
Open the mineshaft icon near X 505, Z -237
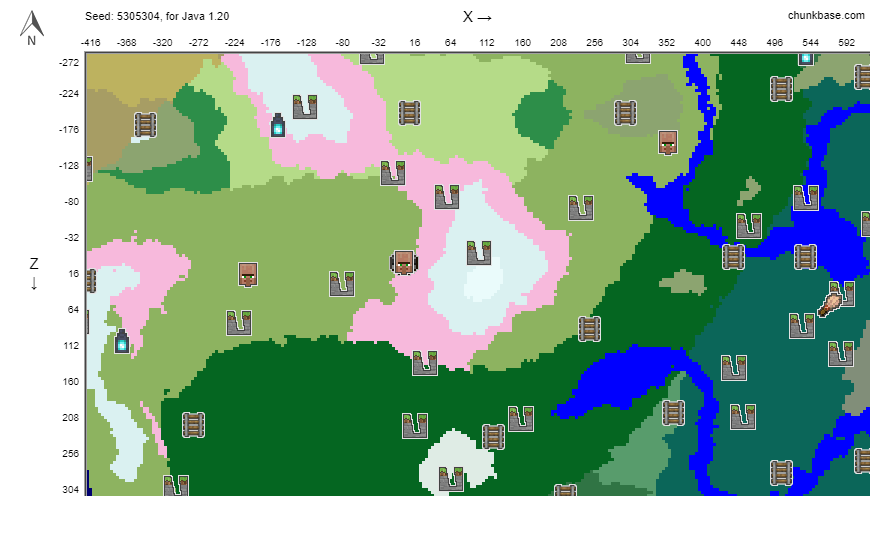tap(781, 88)
